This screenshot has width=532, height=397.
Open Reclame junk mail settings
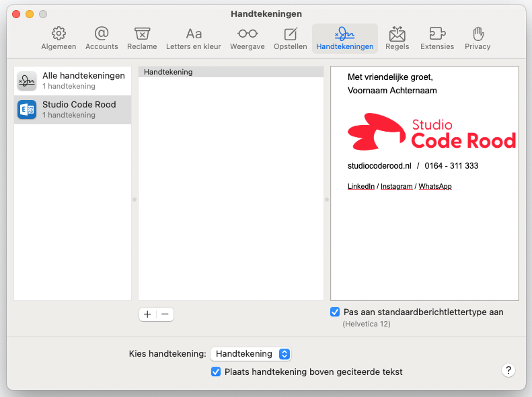[x=142, y=38]
